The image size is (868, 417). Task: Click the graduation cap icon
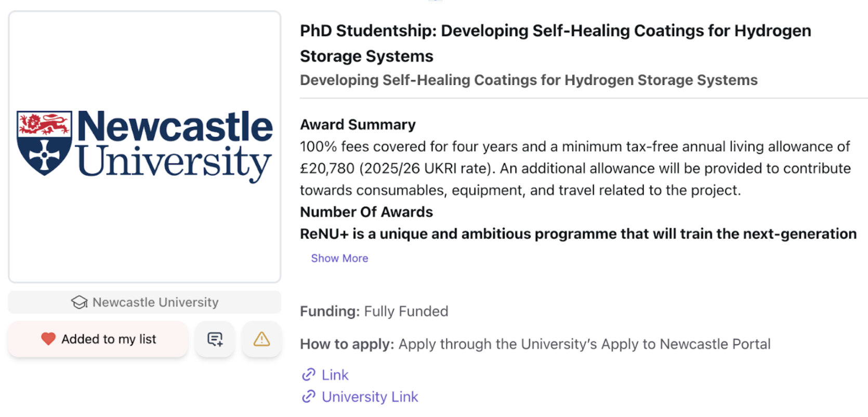coord(79,302)
